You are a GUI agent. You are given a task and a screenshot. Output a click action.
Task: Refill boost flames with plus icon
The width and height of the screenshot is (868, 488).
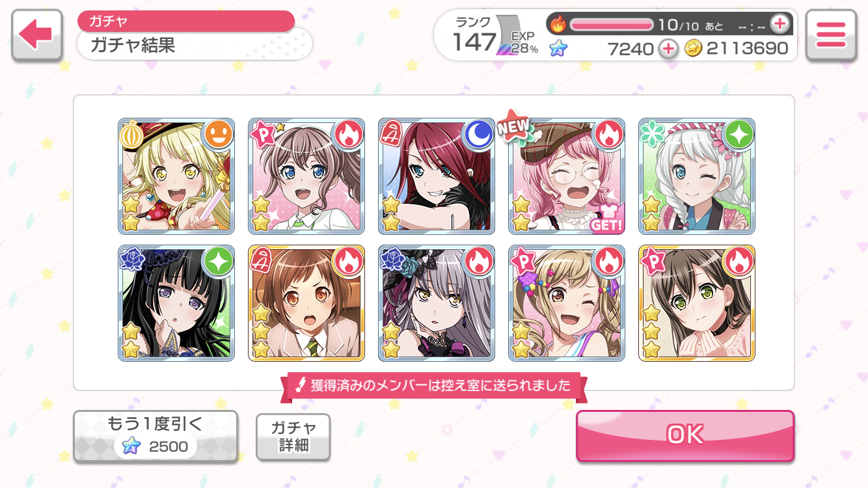pos(780,24)
